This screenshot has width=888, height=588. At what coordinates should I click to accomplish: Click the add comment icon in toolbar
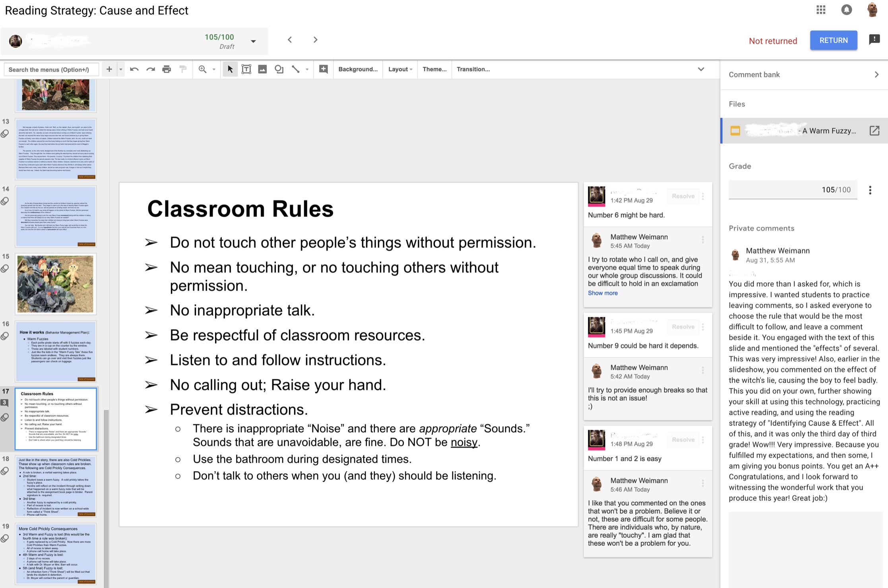pos(324,69)
